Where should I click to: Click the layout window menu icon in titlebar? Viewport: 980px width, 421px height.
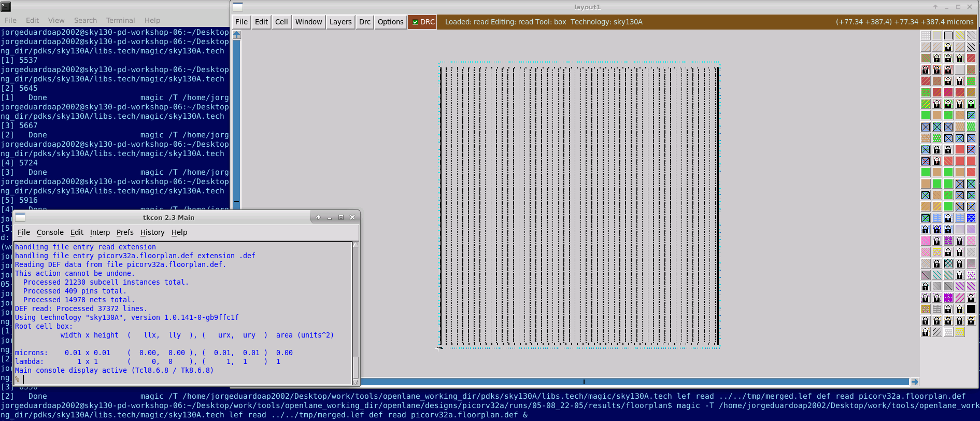(x=238, y=7)
